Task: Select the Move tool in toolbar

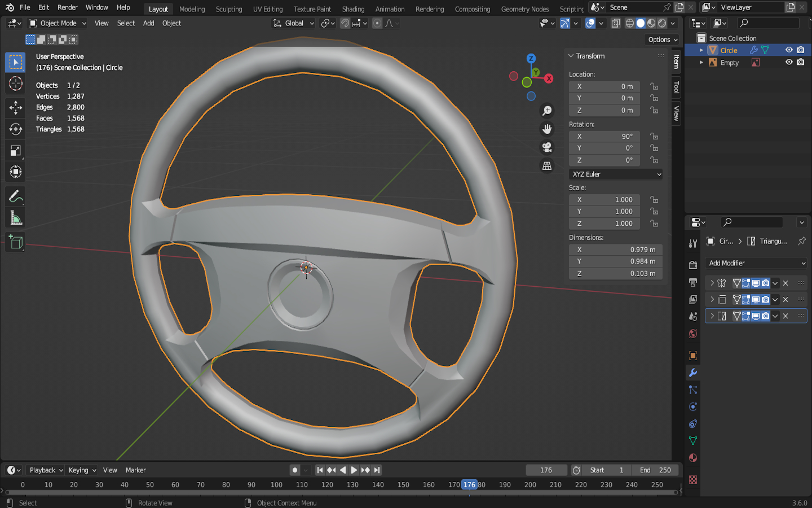Action: click(15, 107)
